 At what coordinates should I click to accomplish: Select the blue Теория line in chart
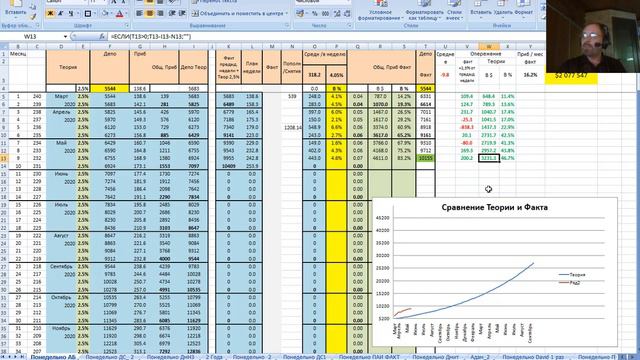pyautogui.click(x=473, y=296)
